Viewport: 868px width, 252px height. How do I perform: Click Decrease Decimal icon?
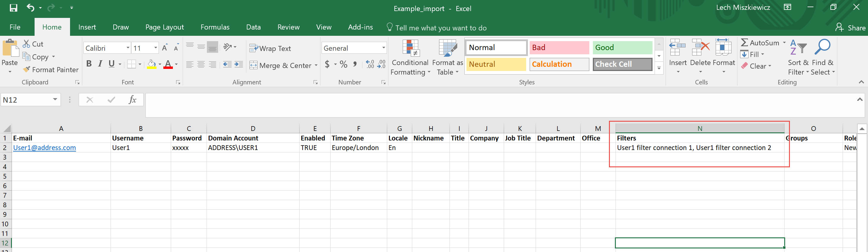point(382,64)
